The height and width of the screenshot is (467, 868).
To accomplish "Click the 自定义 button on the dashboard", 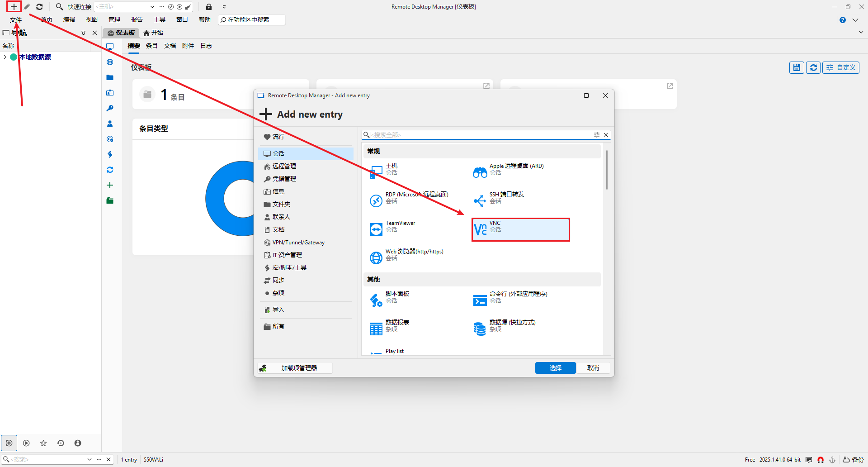I will [840, 67].
